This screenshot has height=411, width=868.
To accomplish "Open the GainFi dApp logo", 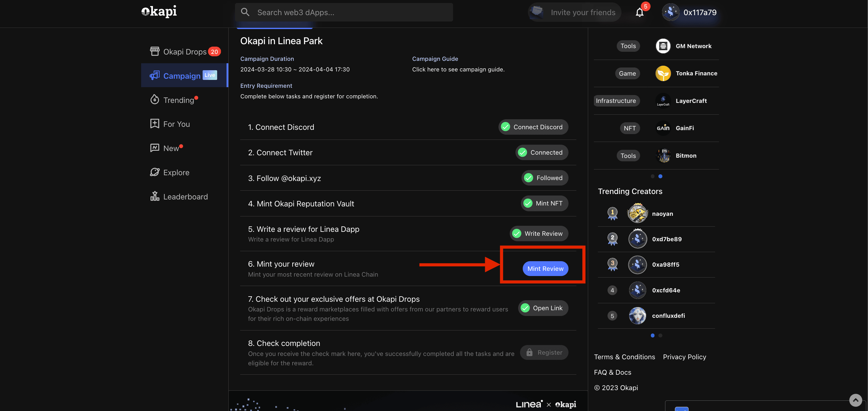I will tap(663, 128).
